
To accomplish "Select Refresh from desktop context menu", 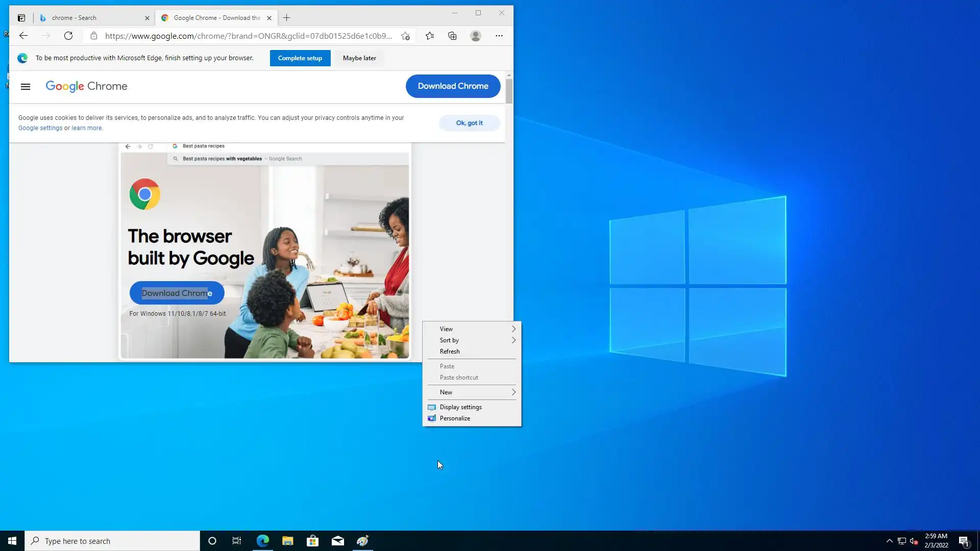I will (x=450, y=352).
